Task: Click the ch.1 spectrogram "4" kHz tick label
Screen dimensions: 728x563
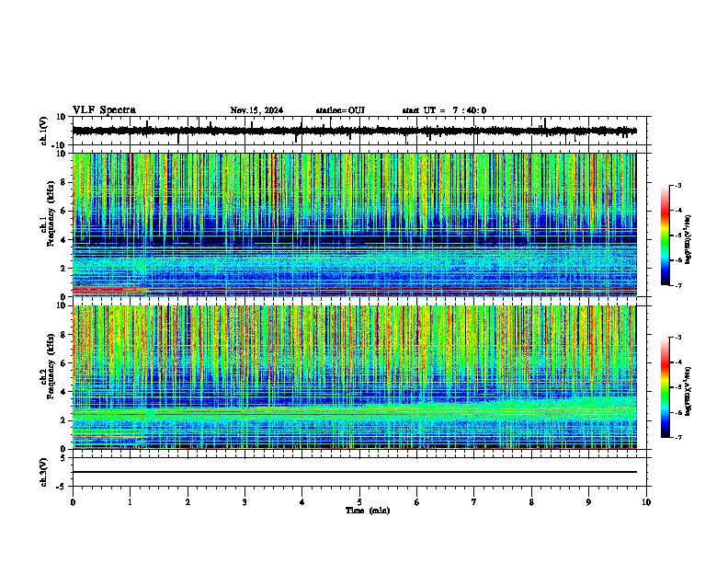Action: [64, 240]
